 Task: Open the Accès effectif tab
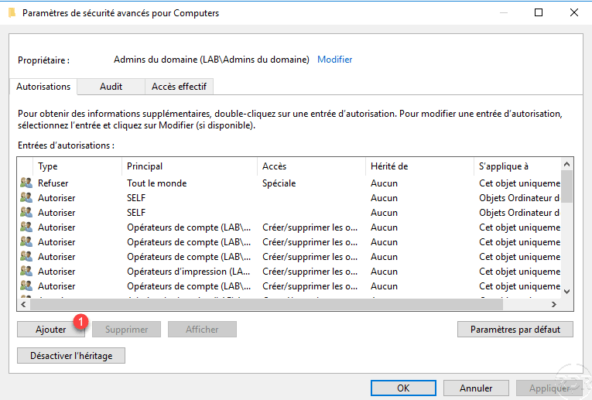click(179, 86)
